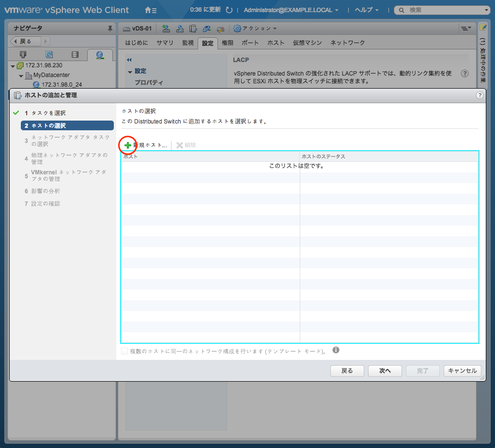Collapse the settings side list double-arrow icon
The height and width of the screenshot is (448, 495).
[x=129, y=60]
